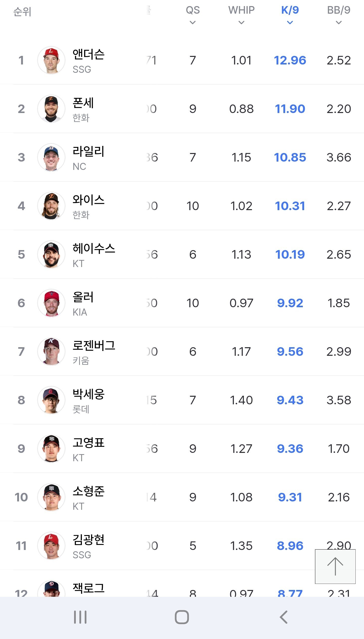Open the recent apps navigation icon
364x639 pixels.
pos(80,617)
